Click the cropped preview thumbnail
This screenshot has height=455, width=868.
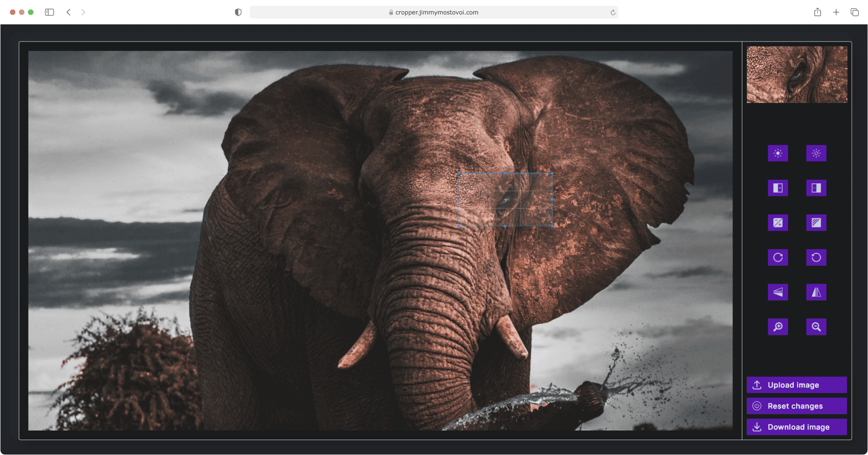(x=797, y=74)
